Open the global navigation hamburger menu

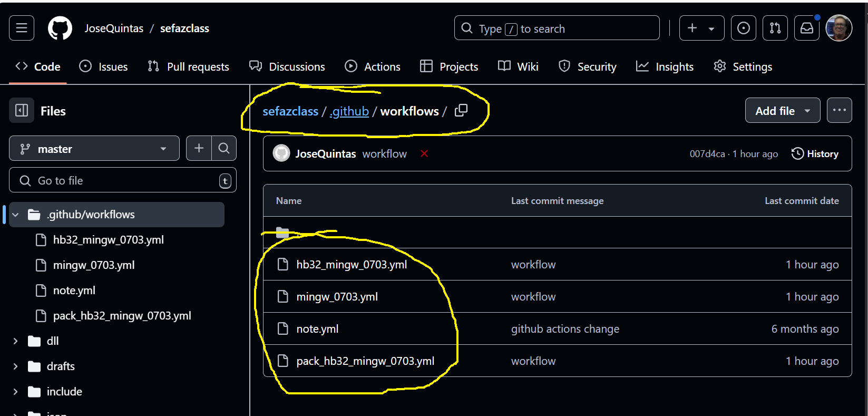(x=22, y=28)
